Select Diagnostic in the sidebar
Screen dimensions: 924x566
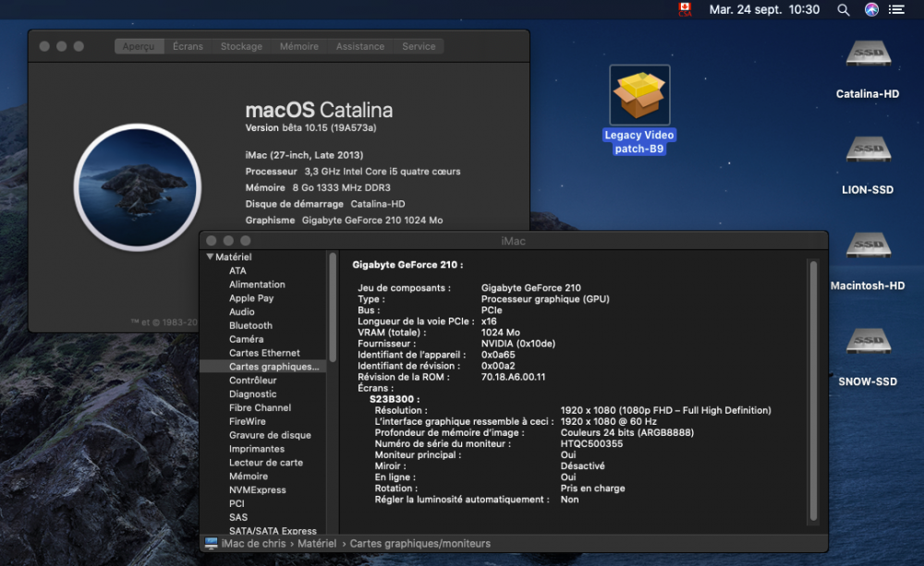[253, 394]
